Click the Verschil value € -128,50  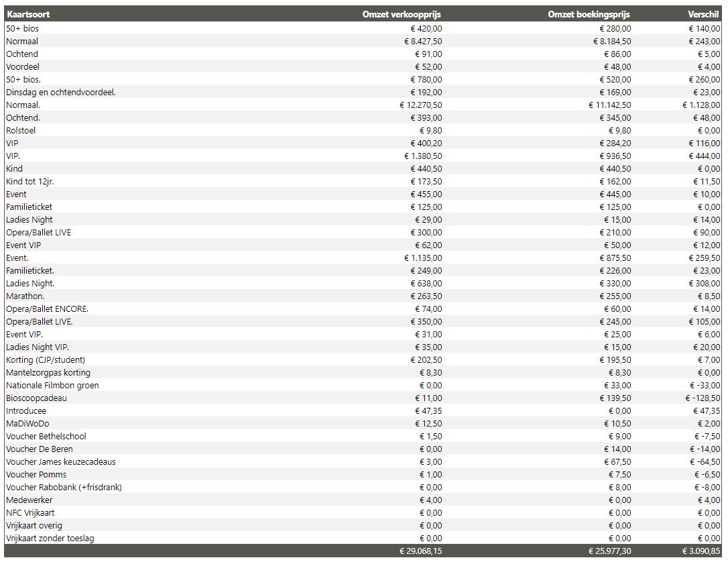(703, 398)
